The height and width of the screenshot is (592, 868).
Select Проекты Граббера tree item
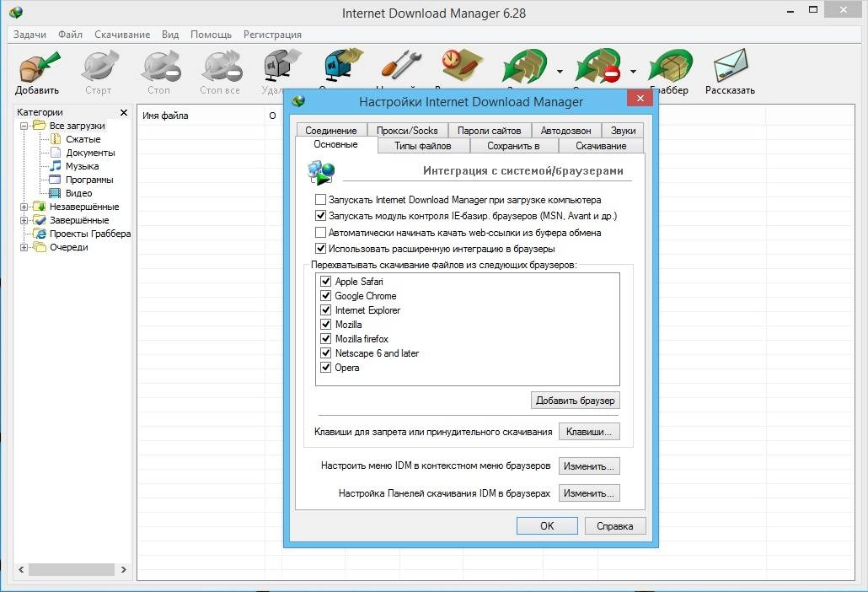click(89, 234)
